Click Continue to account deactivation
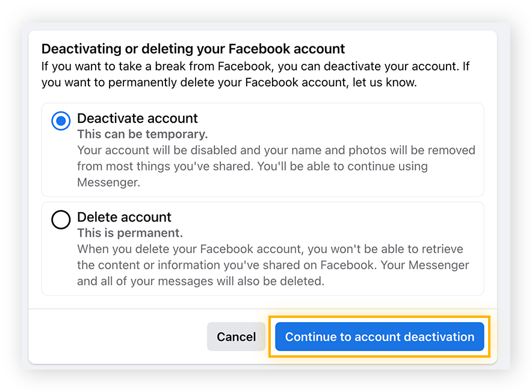 click(379, 337)
